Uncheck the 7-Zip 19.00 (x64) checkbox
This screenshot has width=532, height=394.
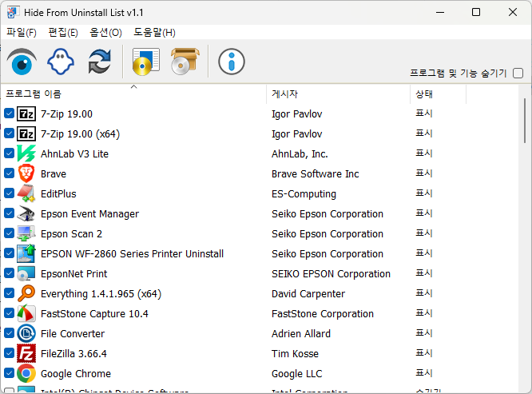9,133
